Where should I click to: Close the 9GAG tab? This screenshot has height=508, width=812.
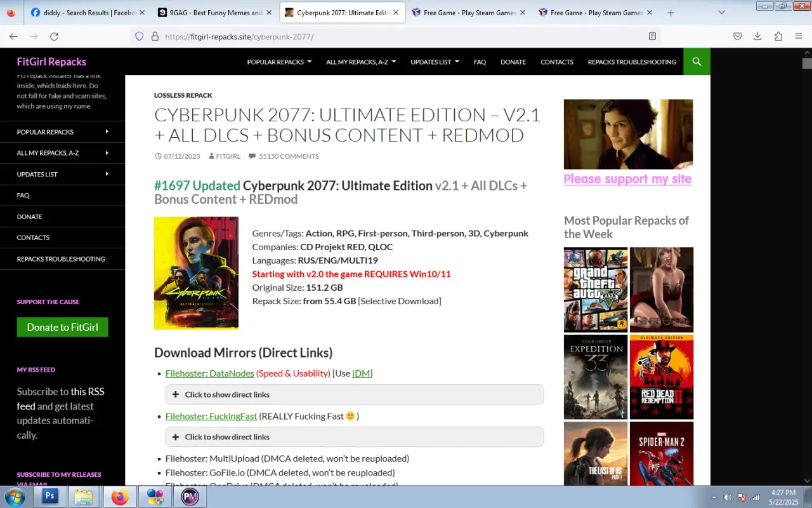coord(268,13)
